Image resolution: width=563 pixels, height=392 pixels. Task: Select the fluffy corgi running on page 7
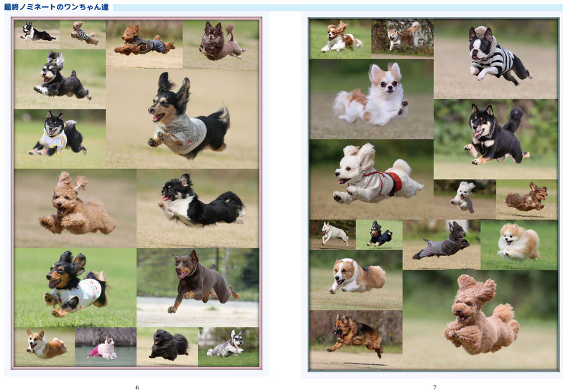click(356, 280)
